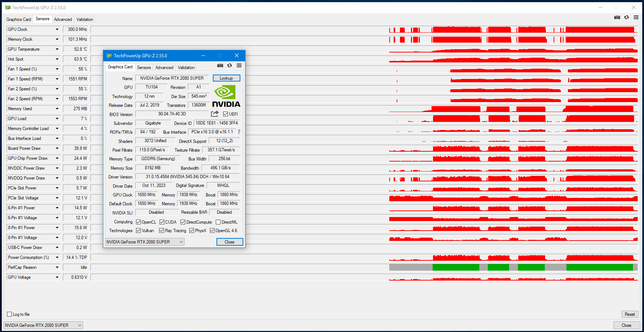Click the Fan 1 Speed (RPM) value 1551 RPM
Viewport: 644px width, 332px height.
click(x=76, y=79)
